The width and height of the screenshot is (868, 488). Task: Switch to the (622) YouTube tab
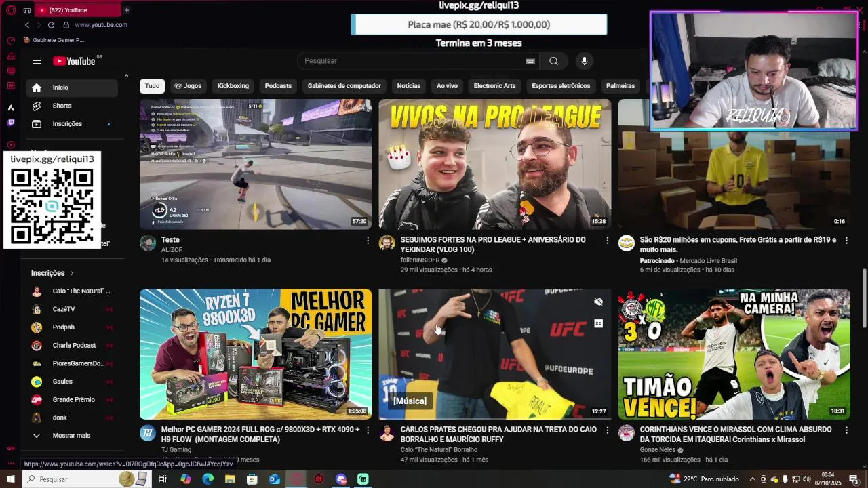point(77,10)
